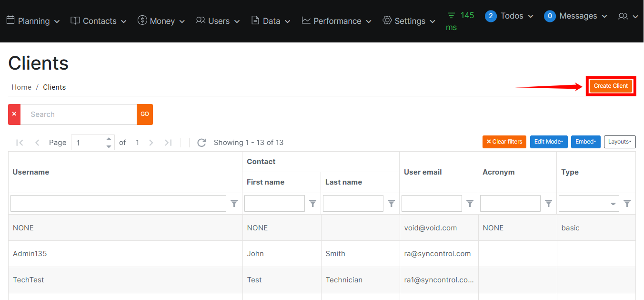Open the Performance menu
644x300 pixels.
click(x=337, y=21)
